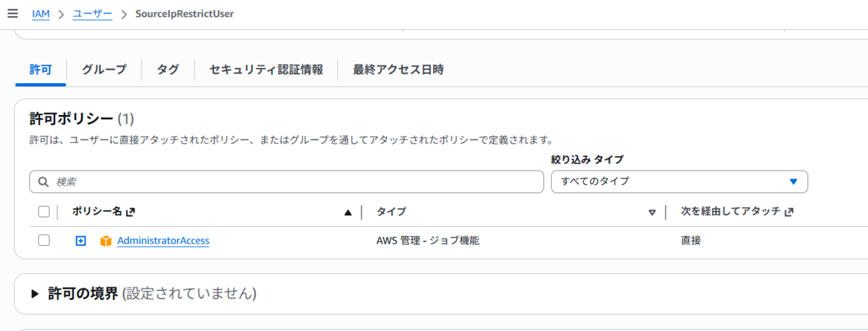Open the タグ tab
Image resolution: width=868 pixels, height=331 pixels.
click(168, 69)
